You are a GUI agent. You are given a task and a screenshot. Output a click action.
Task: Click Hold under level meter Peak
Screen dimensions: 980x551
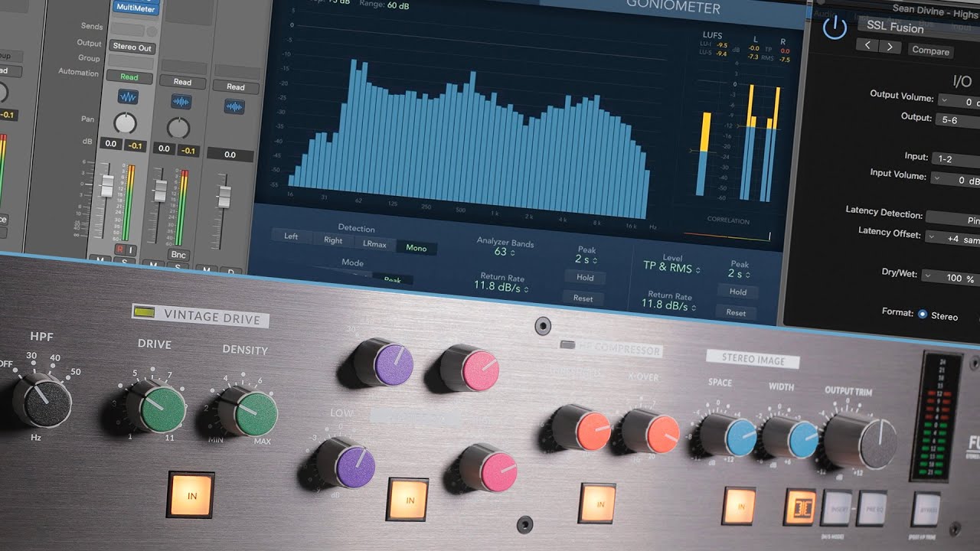point(738,292)
